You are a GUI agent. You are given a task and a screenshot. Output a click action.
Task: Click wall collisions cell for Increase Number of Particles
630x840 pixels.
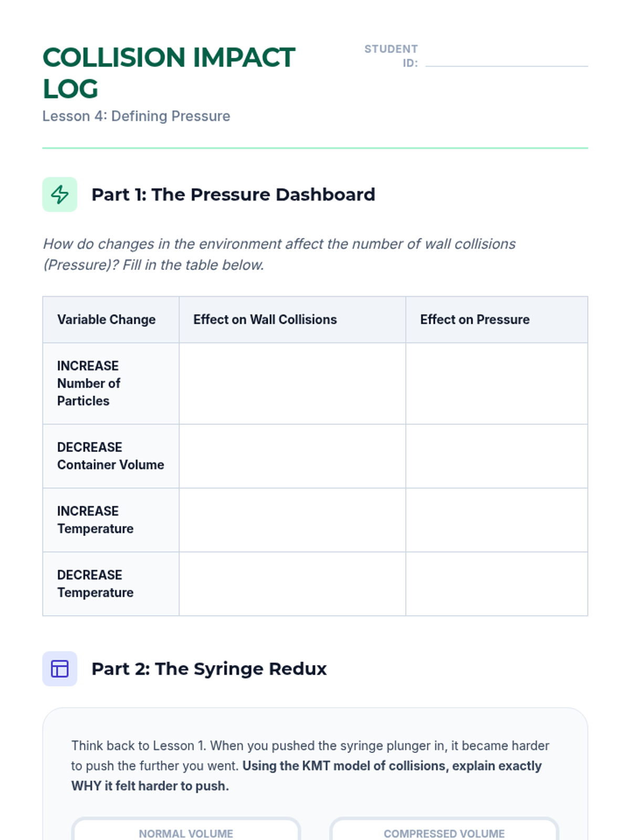coord(292,383)
